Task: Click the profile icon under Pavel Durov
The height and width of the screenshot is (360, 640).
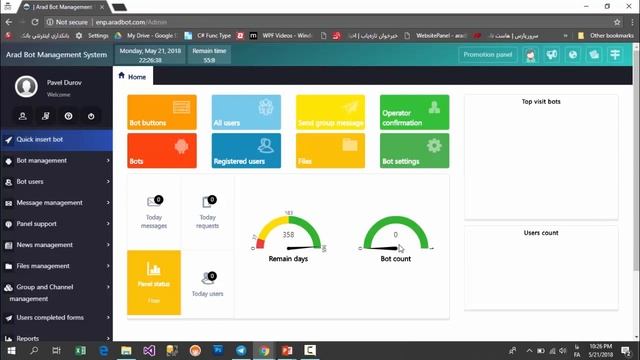Action: click(x=23, y=116)
